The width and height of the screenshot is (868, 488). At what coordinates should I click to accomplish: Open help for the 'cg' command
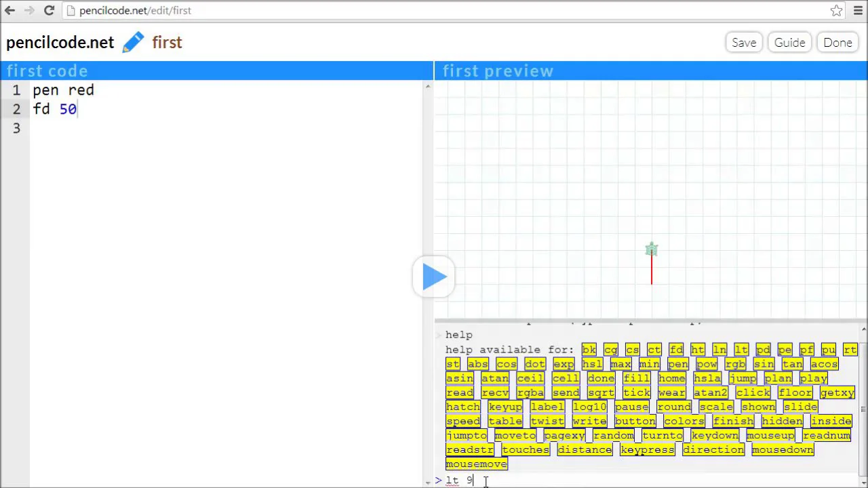[610, 350]
